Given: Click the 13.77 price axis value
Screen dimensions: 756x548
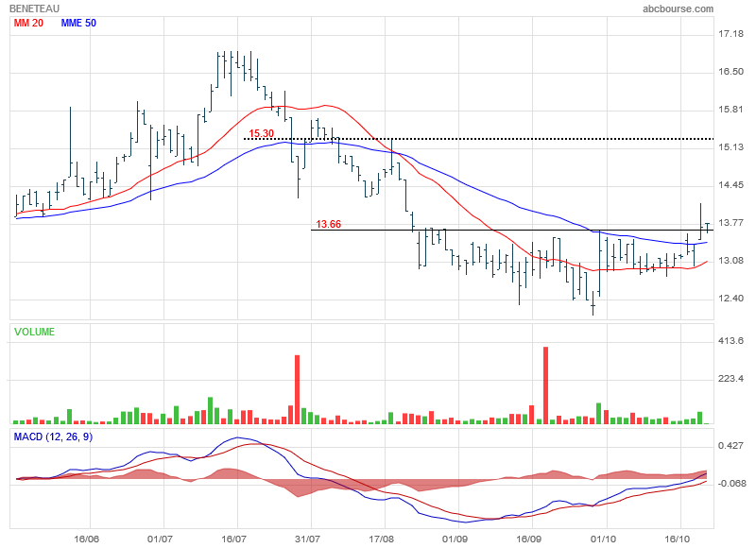Looking at the screenshot, I should pos(730,223).
